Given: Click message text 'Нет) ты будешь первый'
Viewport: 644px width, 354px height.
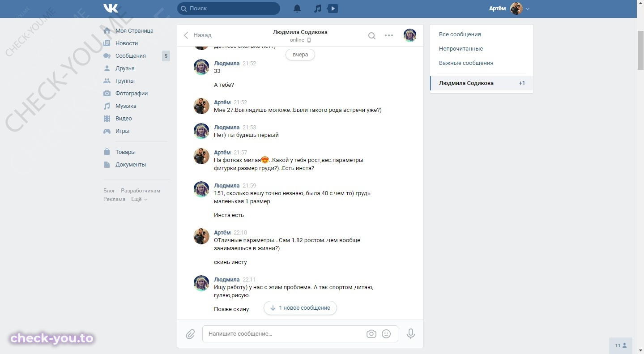Looking at the screenshot, I should point(246,135).
